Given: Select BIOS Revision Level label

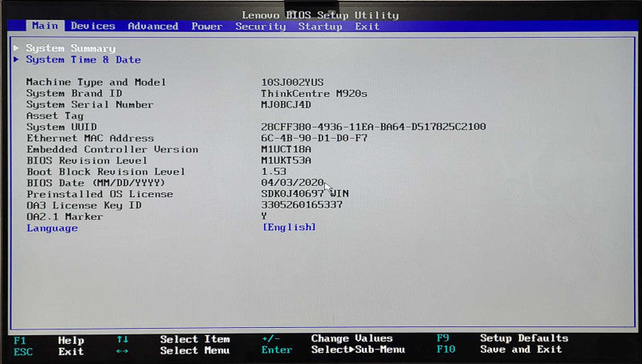Looking at the screenshot, I should pyautogui.click(x=87, y=160).
